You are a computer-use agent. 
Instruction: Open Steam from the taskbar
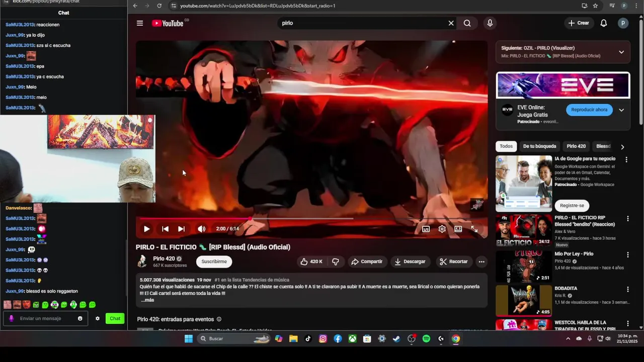pos(396,339)
